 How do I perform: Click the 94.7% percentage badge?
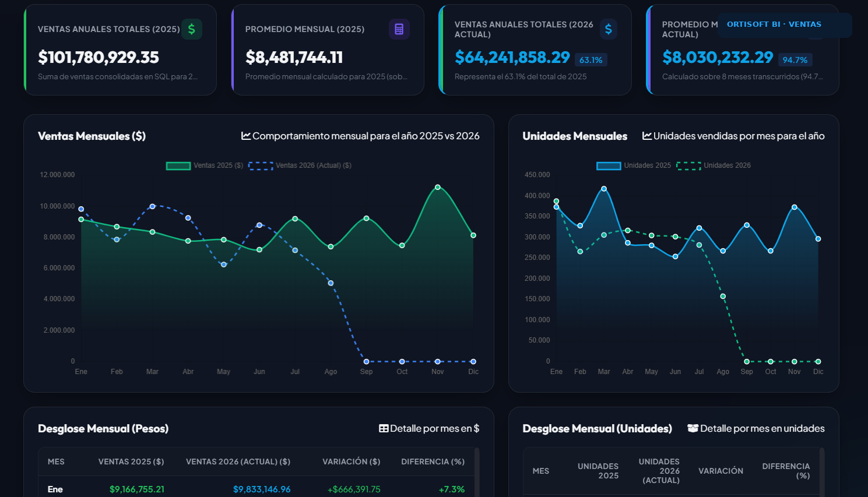point(795,60)
